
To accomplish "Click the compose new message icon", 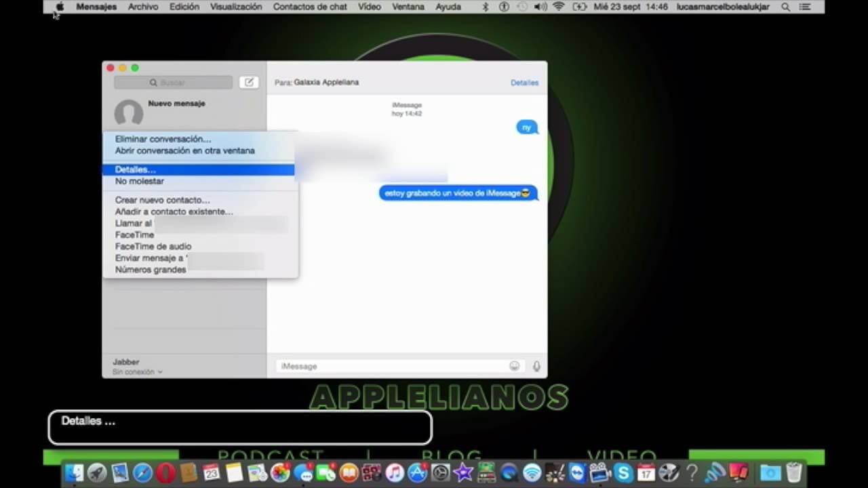I will coord(249,82).
